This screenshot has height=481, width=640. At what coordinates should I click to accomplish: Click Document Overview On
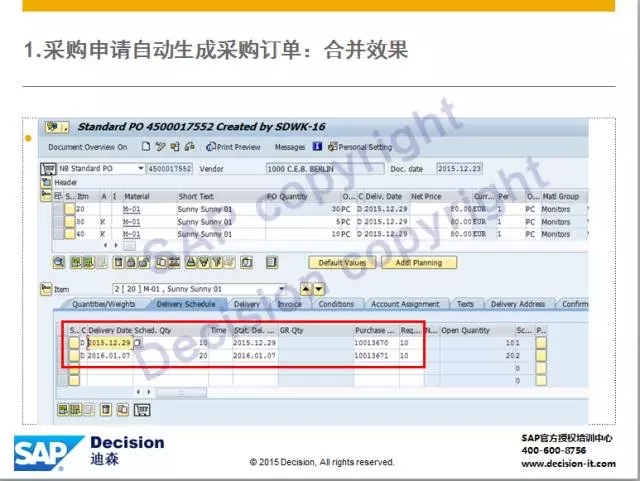(88, 147)
